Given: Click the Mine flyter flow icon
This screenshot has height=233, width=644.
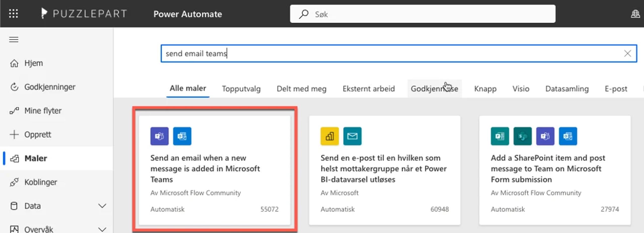Looking at the screenshot, I should [14, 111].
